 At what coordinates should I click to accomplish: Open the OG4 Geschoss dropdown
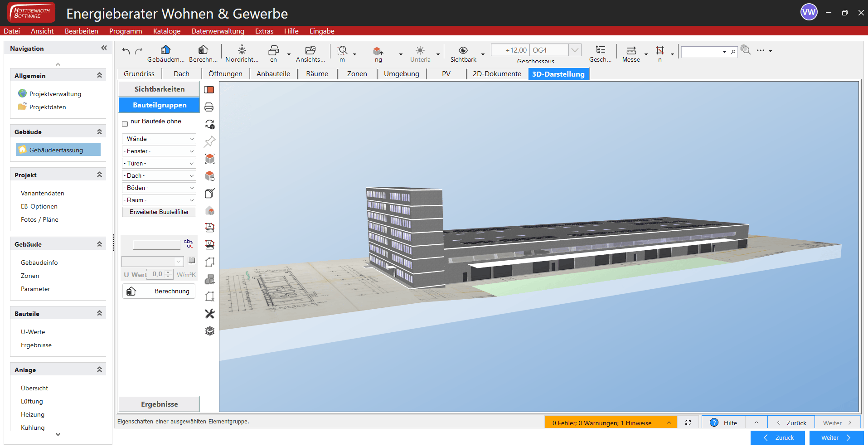(575, 50)
